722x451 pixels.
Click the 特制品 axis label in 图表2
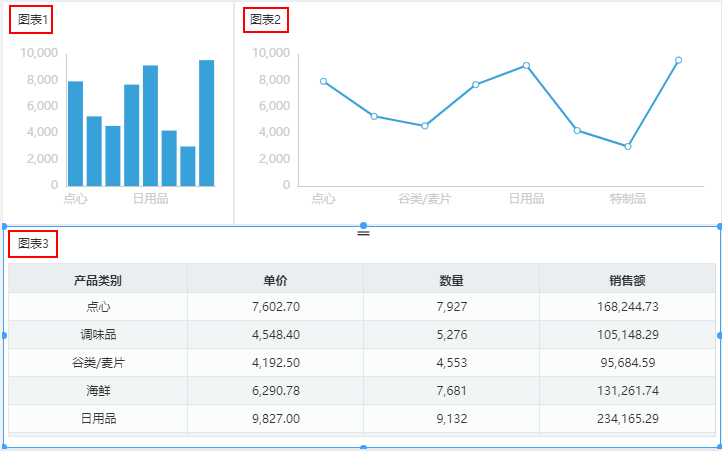tap(628, 199)
